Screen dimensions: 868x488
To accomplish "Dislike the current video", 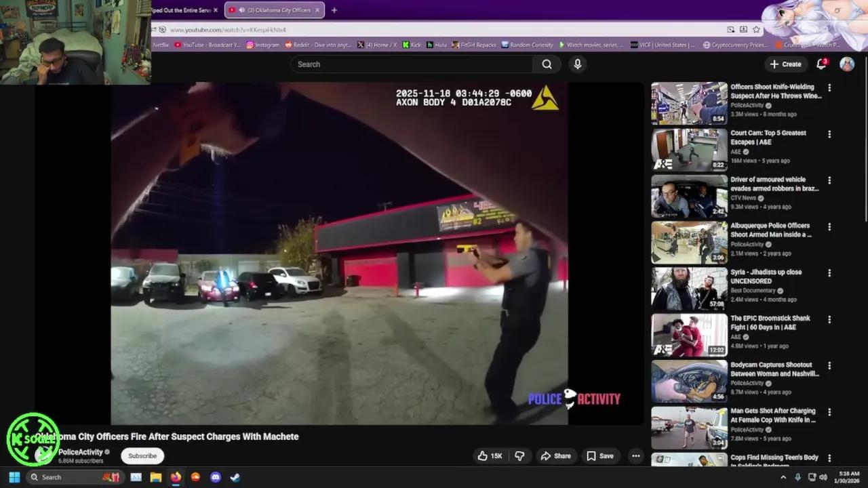I will tap(519, 455).
